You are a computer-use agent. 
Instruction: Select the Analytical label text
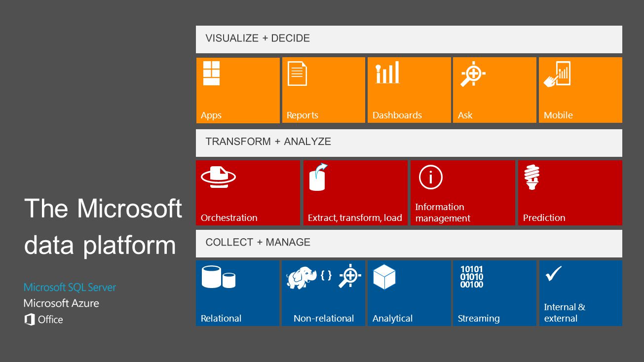[393, 319]
